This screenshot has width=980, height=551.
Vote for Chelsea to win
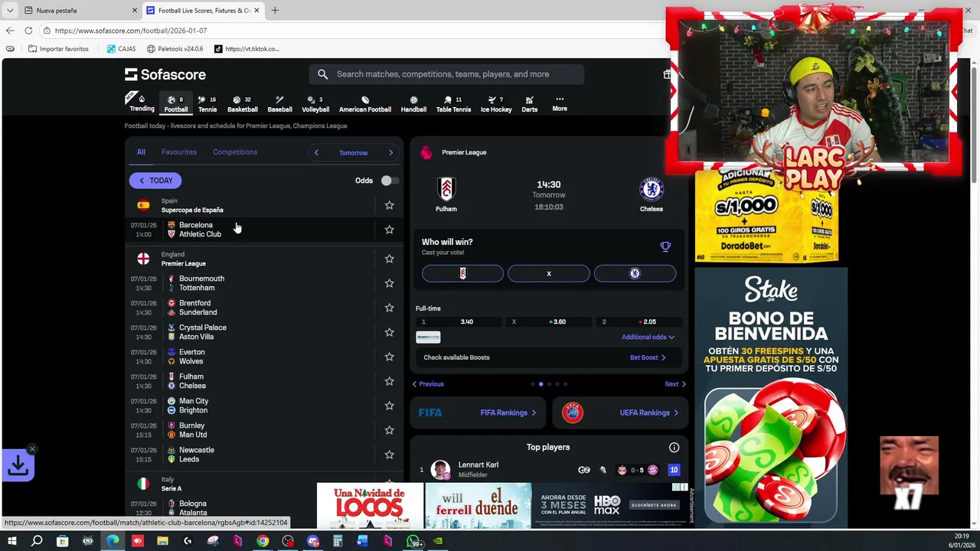pos(635,273)
